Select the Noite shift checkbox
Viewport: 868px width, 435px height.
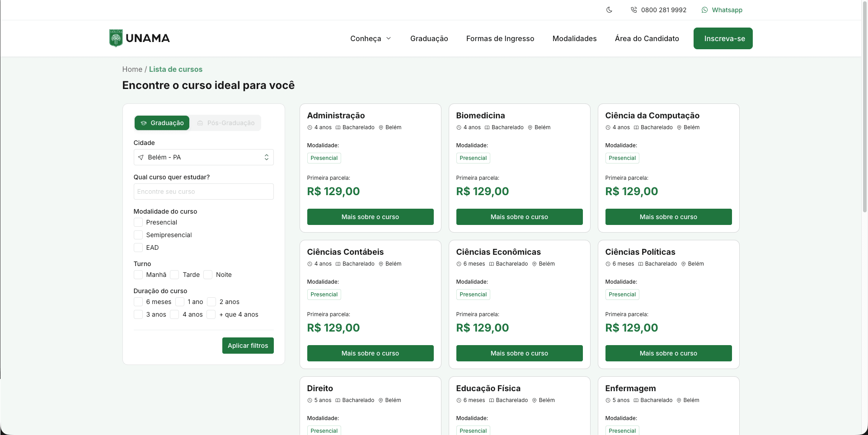tap(207, 275)
